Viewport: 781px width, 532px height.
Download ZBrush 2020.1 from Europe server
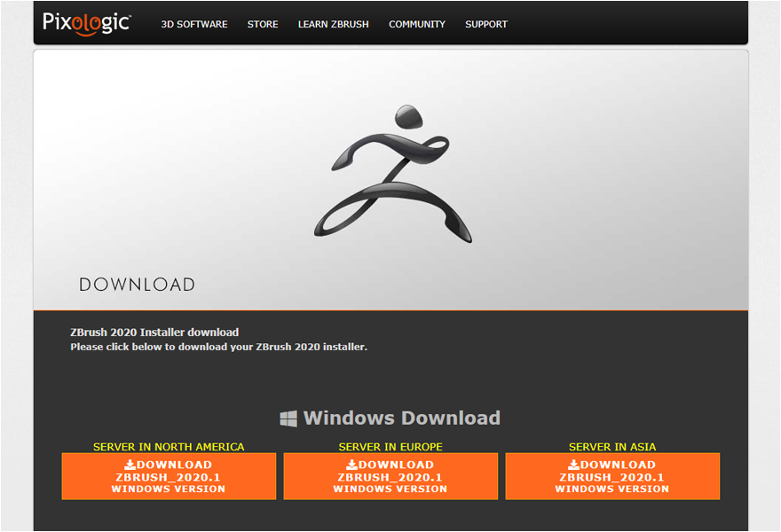tap(390, 477)
